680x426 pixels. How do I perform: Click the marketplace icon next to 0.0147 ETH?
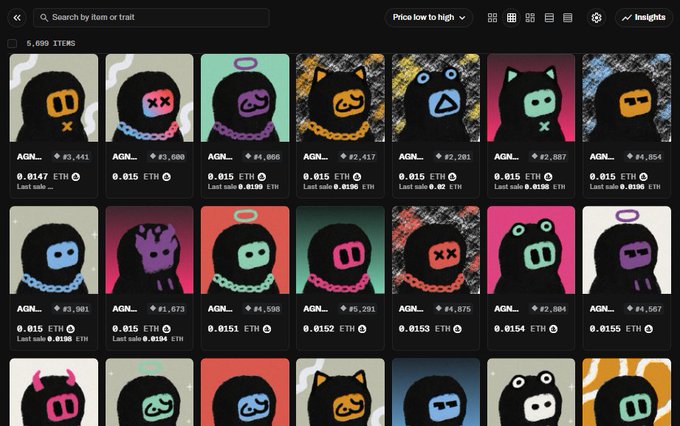coord(75,177)
